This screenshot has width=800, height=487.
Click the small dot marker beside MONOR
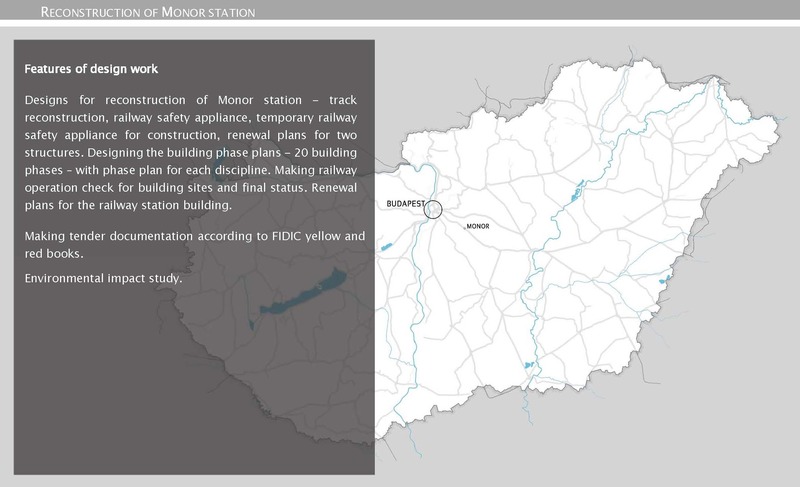pos(464,228)
